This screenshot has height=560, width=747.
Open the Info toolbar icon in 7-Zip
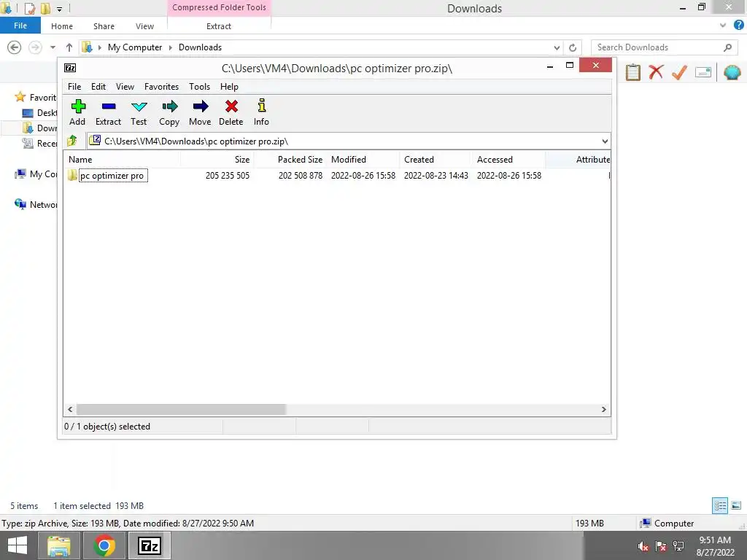pos(262,105)
